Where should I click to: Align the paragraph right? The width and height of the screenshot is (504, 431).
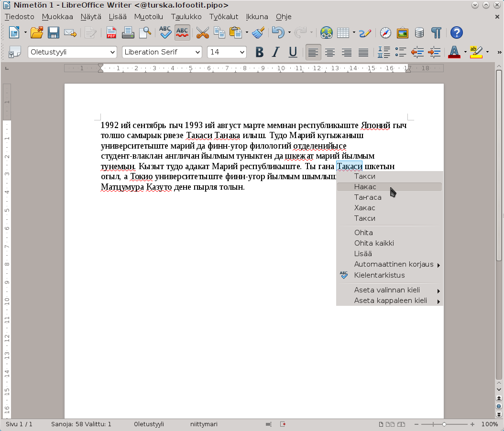pos(347,52)
